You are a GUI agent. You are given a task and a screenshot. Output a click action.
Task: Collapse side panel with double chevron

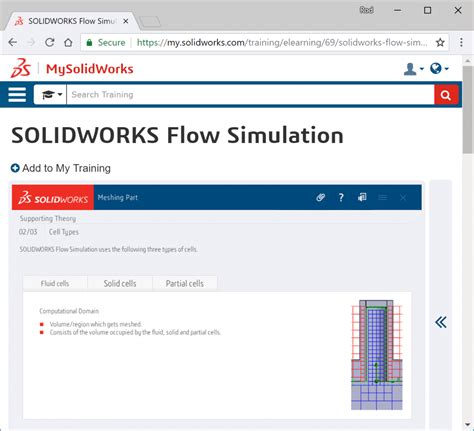click(441, 322)
